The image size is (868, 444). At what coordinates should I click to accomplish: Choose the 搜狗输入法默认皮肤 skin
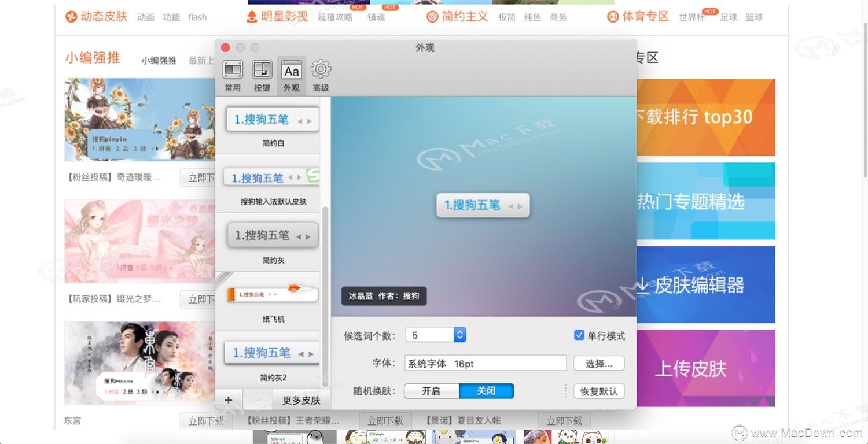point(273,184)
